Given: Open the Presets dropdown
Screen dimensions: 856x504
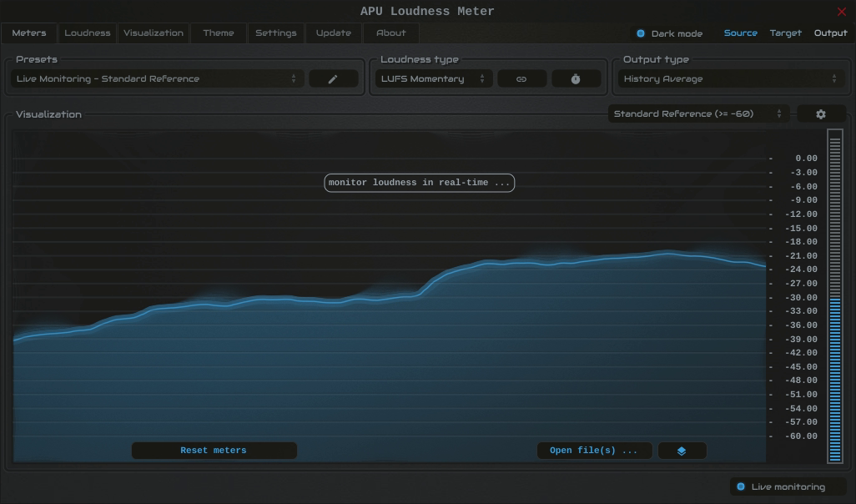Looking at the screenshot, I should pos(157,79).
